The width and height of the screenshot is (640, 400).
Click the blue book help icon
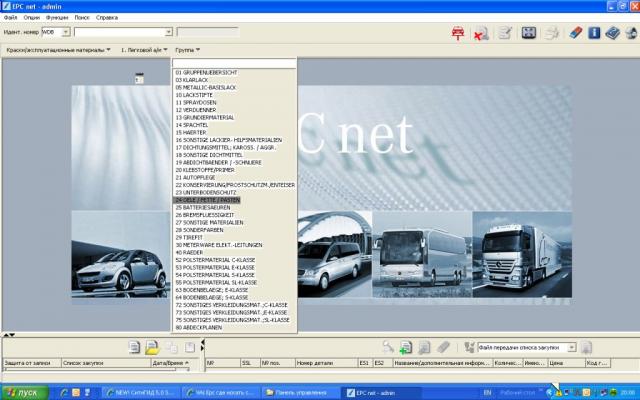(x=612, y=33)
